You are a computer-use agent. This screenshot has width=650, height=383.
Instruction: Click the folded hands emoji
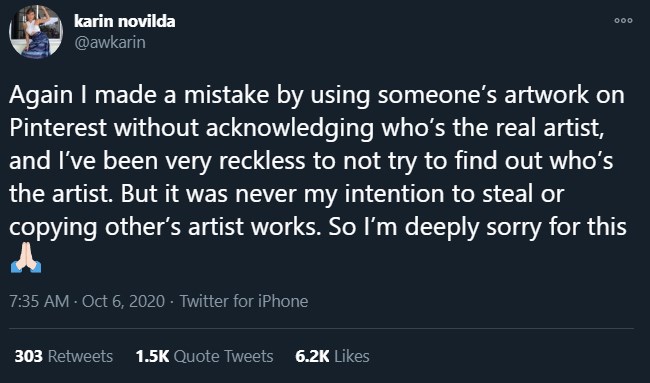point(26,258)
